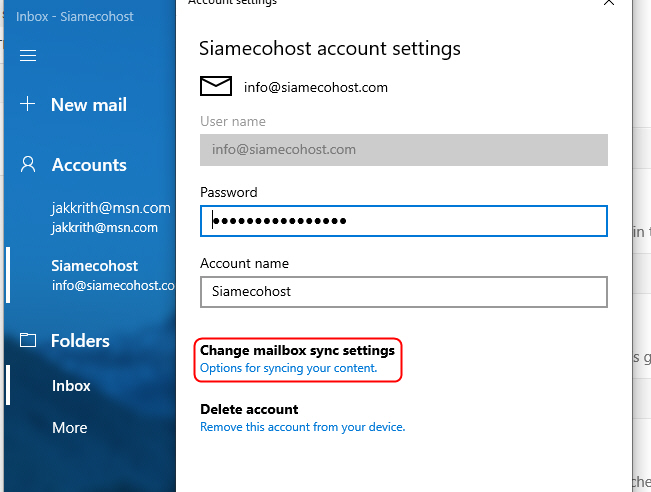The image size is (651, 492).
Task: Click the Account name text box
Action: pos(403,292)
